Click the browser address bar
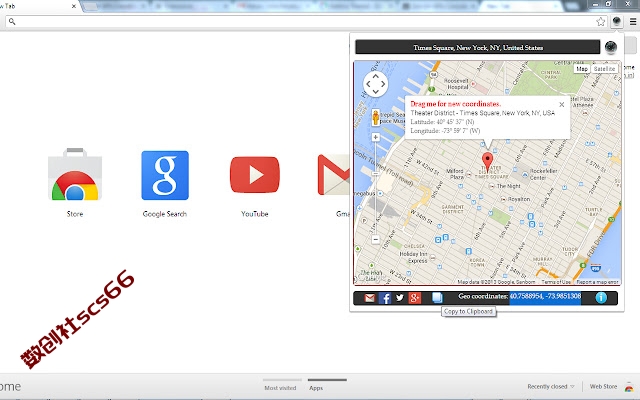This screenshot has height=400, width=640. [x=306, y=22]
